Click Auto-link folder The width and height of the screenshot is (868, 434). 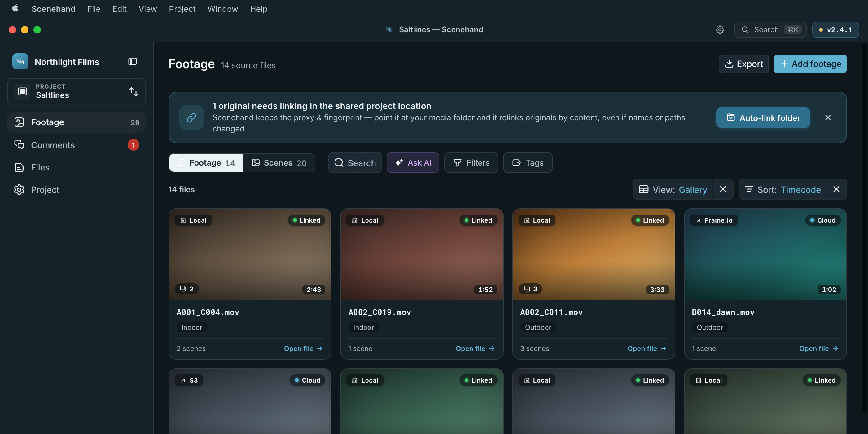(x=763, y=118)
